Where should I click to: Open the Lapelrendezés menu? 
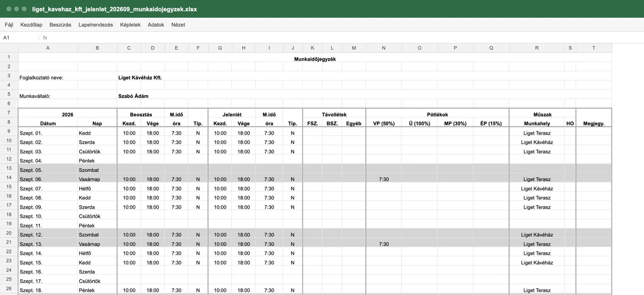[96, 25]
